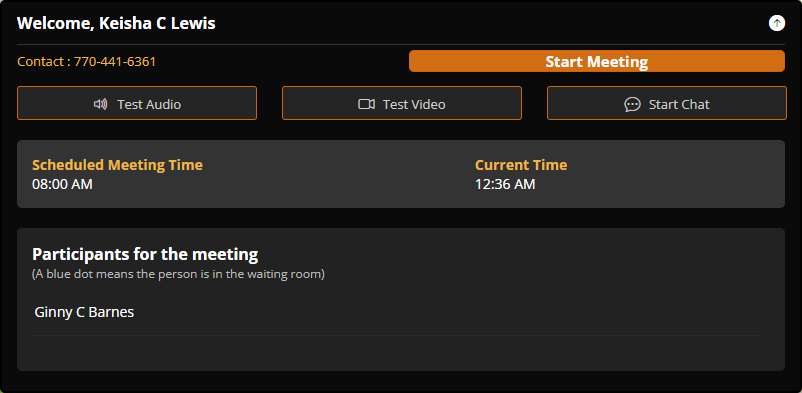
Task: Select the 08:00 AM scheduled time value
Action: 62,184
